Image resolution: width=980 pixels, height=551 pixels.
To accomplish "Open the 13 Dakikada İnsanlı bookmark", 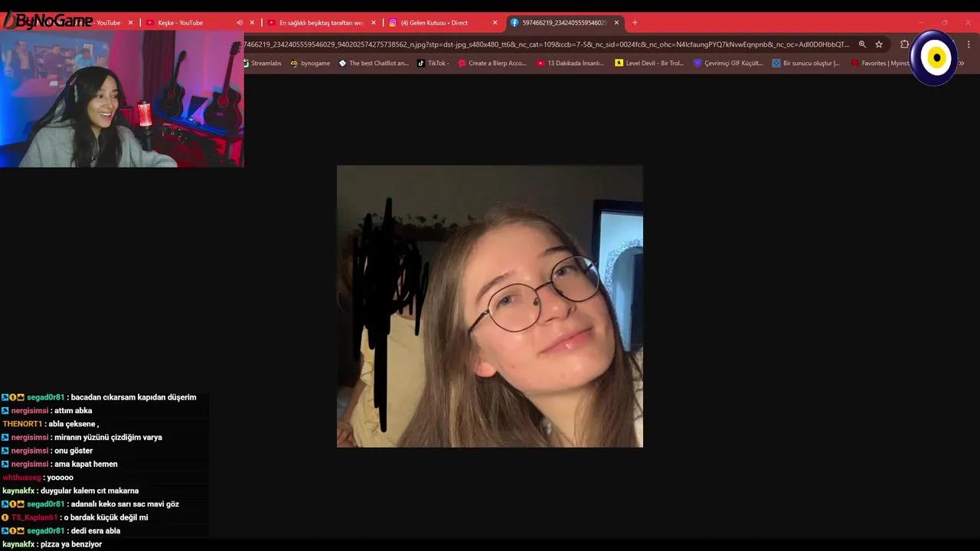I will coord(570,64).
